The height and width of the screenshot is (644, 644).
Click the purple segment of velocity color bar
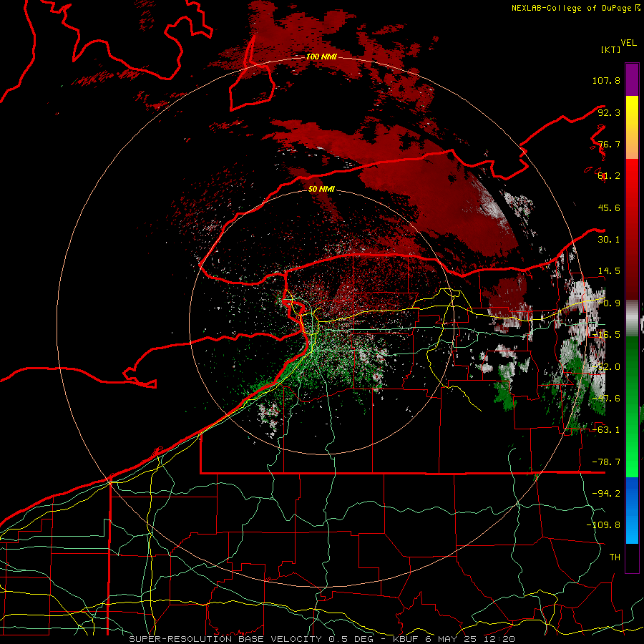(632, 79)
